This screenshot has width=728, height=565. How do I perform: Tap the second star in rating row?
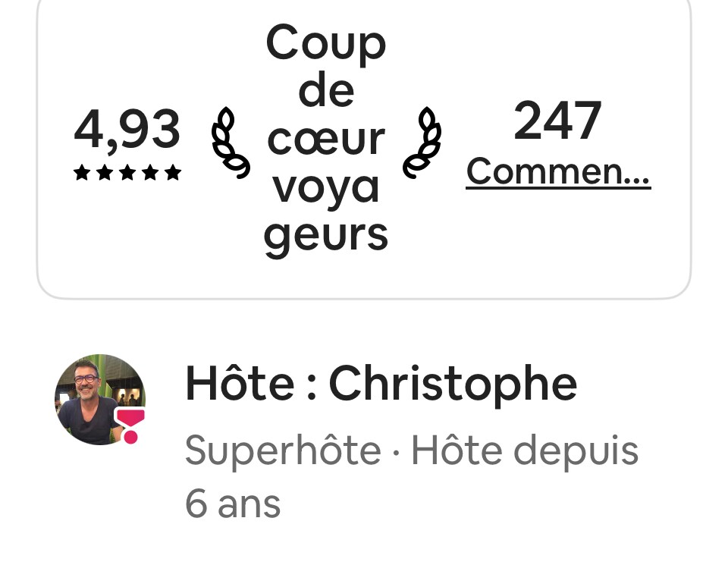click(105, 171)
